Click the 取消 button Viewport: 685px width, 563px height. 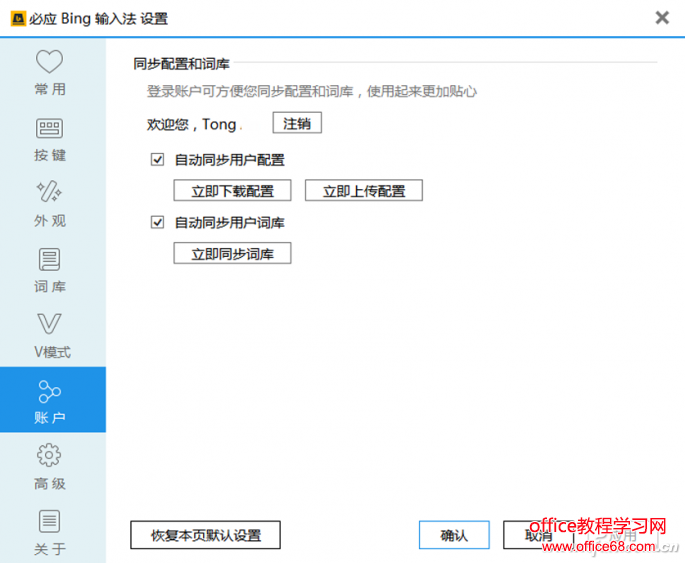[x=538, y=535]
